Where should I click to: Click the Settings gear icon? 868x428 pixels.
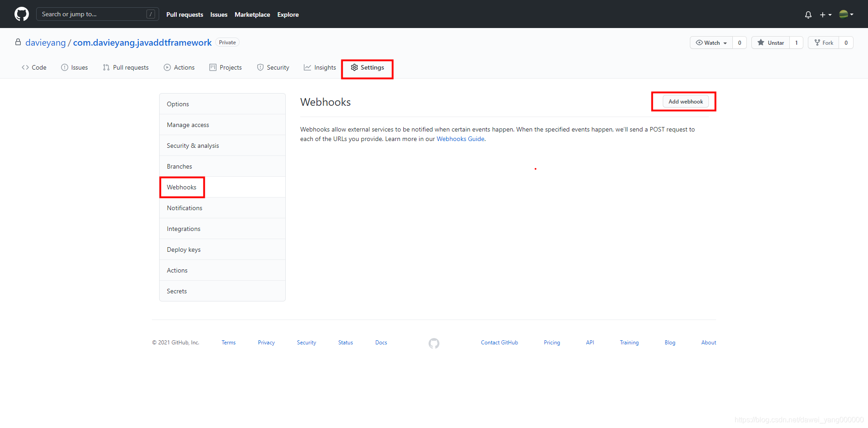tap(354, 67)
